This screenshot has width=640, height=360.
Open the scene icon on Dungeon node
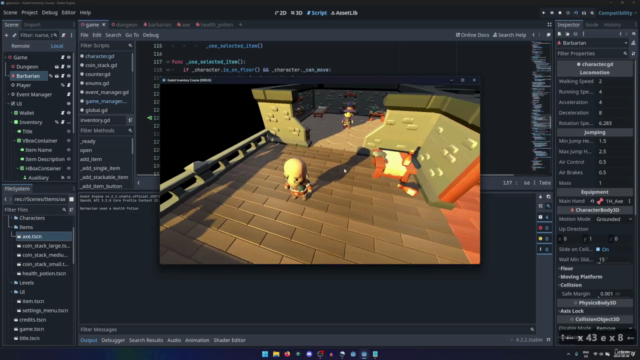point(57,67)
